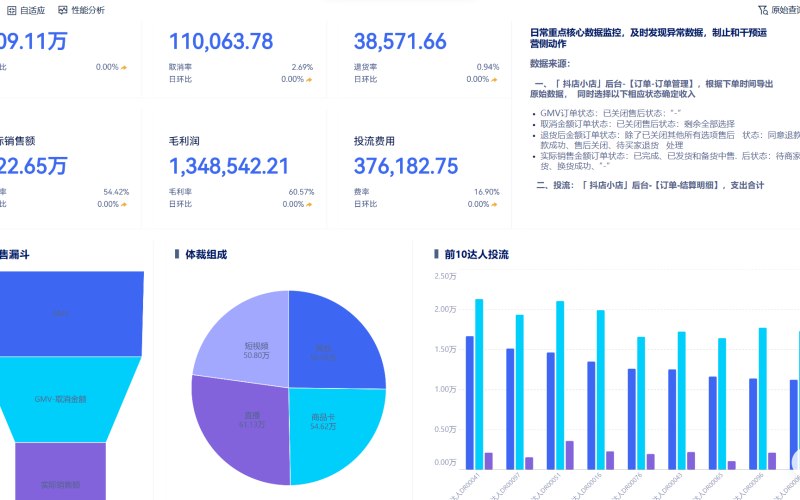Click the purple bar for 达人DR00065

click(730, 465)
